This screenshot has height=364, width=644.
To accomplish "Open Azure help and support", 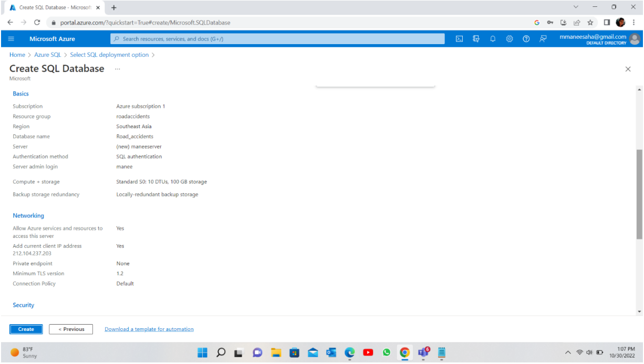I will click(x=526, y=39).
